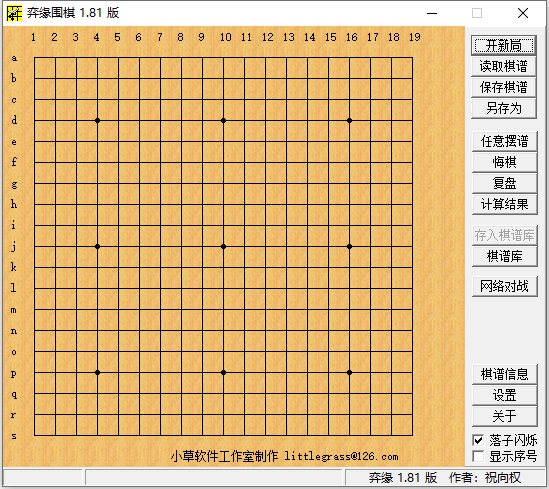Minimize the 弈缘围棋 window
Image resolution: width=549 pixels, height=489 pixels.
click(x=432, y=13)
